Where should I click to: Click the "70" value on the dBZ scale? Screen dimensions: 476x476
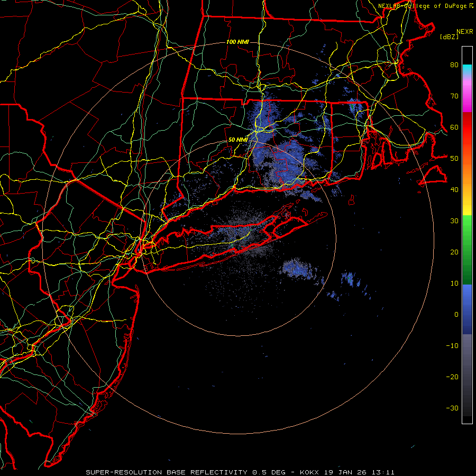tap(454, 96)
